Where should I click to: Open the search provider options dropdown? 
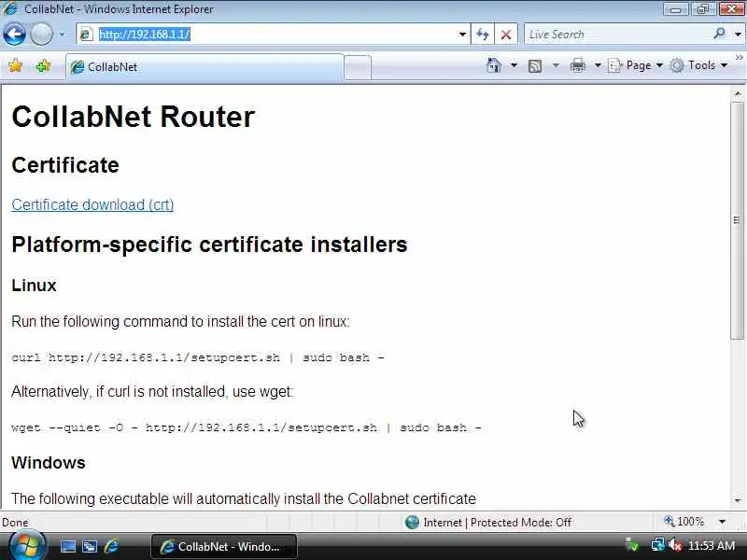coord(738,35)
